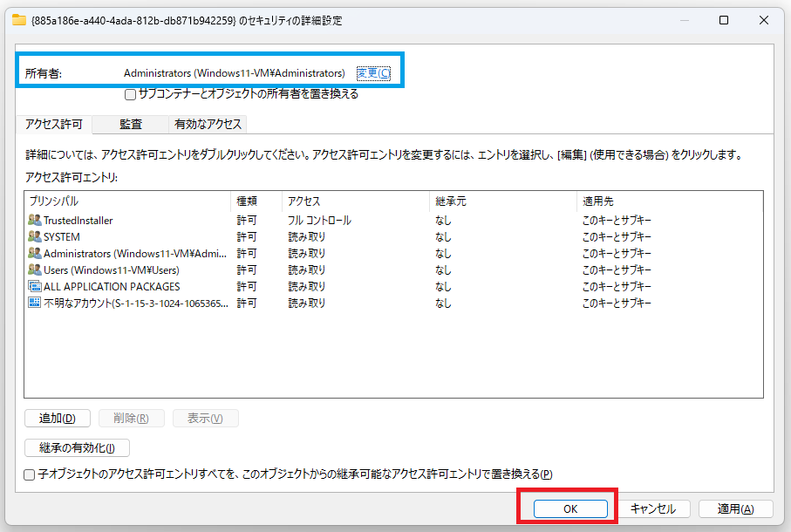Viewport: 791px width, 532px height.
Task: Click the 追加(D) button
Action: 58,418
